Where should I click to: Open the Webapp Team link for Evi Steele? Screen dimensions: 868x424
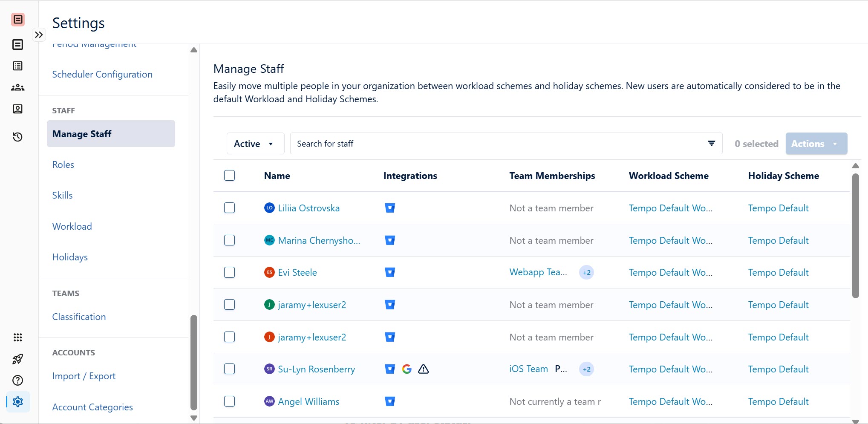tap(537, 272)
